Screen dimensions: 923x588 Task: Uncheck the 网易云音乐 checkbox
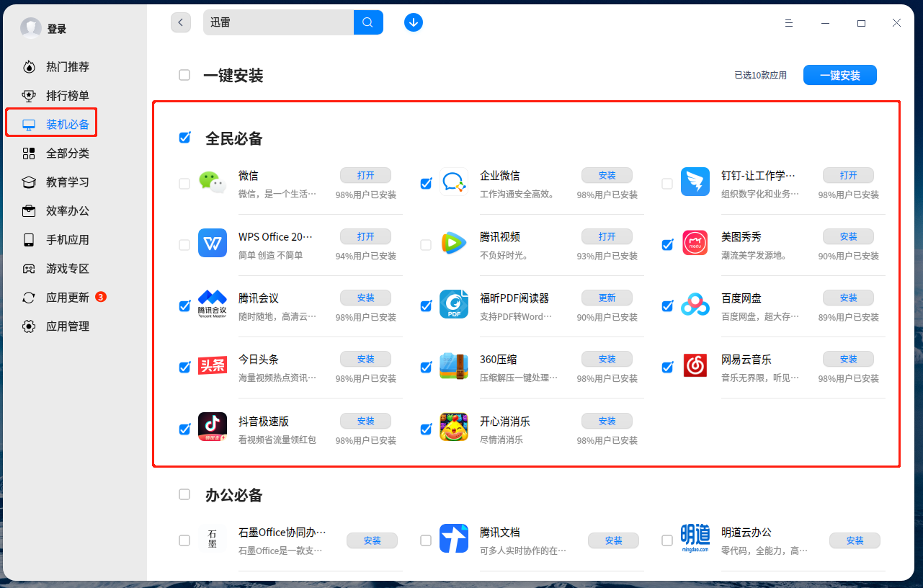(667, 367)
